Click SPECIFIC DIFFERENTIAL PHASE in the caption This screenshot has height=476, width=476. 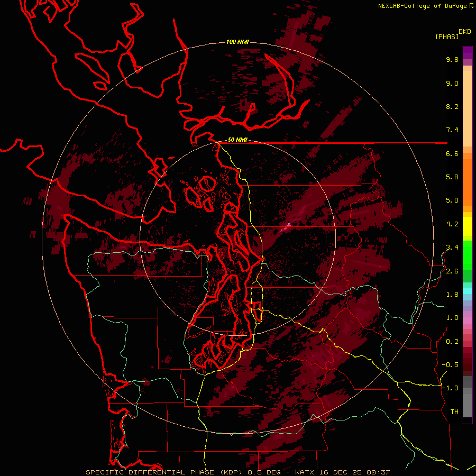(x=150, y=472)
